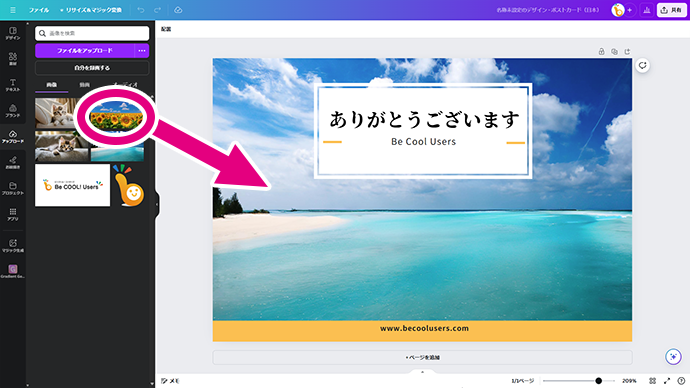The height and width of the screenshot is (388, 690).
Task: Open the Gradient Generator app
Action: click(x=13, y=271)
